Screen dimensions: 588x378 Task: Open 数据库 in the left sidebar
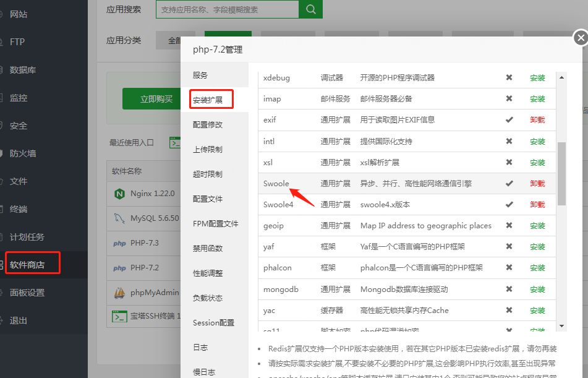tap(23, 70)
